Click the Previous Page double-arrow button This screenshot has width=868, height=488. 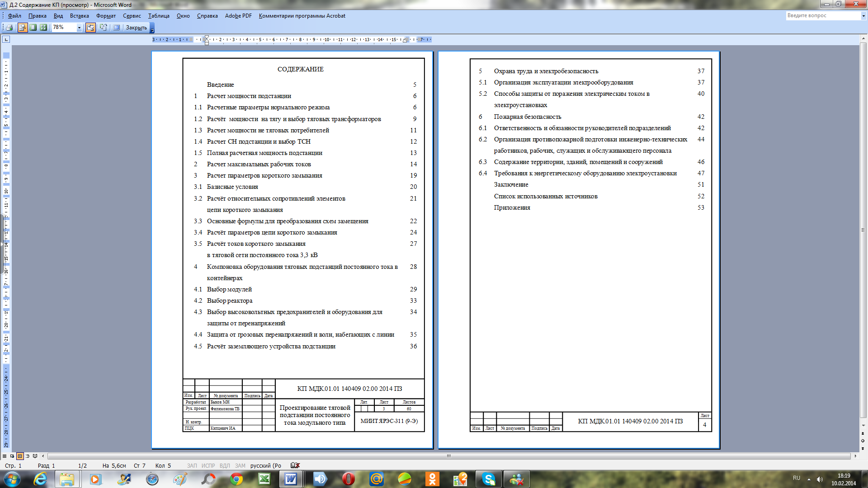tap(863, 433)
